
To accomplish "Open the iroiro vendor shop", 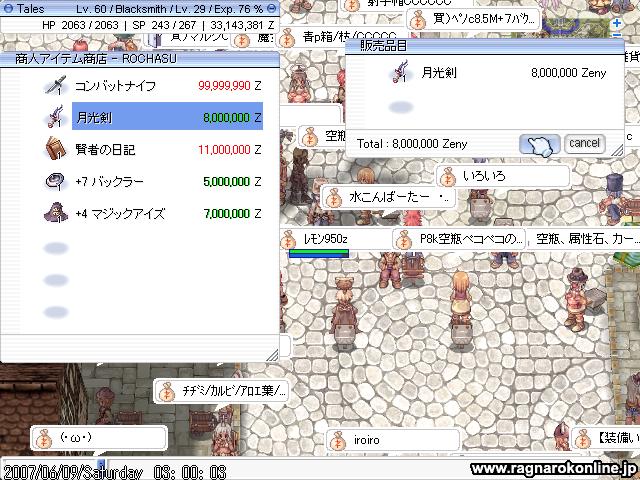I will [x=393, y=440].
